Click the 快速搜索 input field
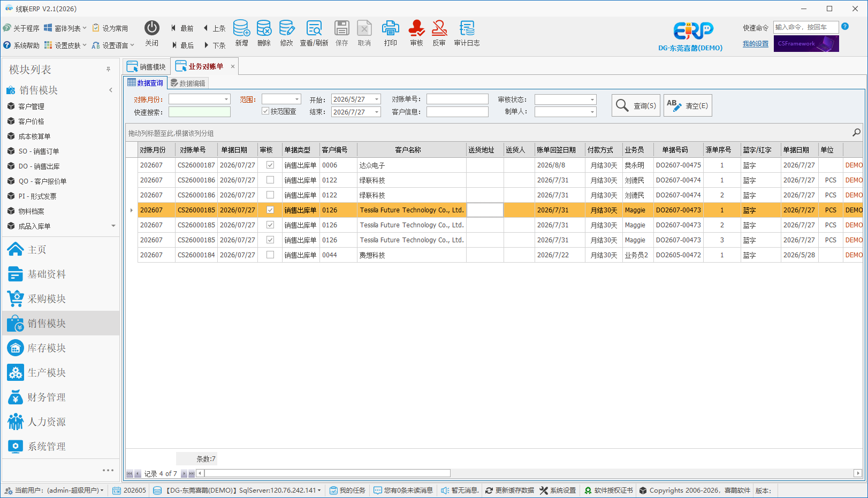Screen dimensions: 868x498 [x=200, y=112]
